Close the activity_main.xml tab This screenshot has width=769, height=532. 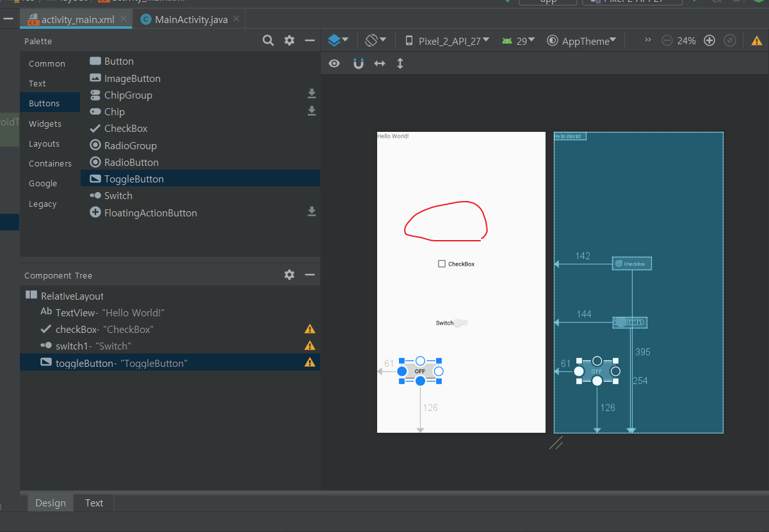124,19
